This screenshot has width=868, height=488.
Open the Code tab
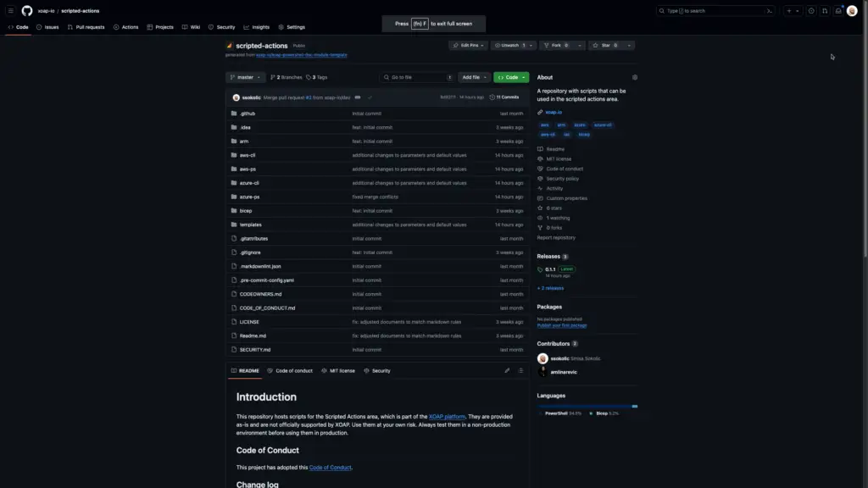pos(19,26)
